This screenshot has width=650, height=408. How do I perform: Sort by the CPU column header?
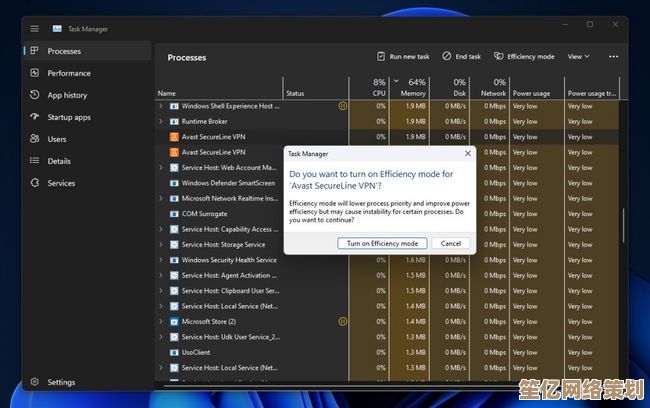[x=369, y=87]
